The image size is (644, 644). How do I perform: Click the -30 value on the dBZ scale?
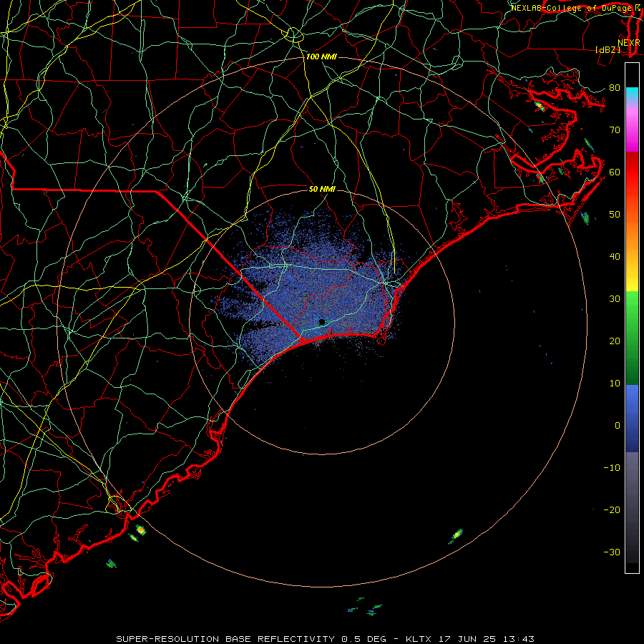[x=612, y=552]
